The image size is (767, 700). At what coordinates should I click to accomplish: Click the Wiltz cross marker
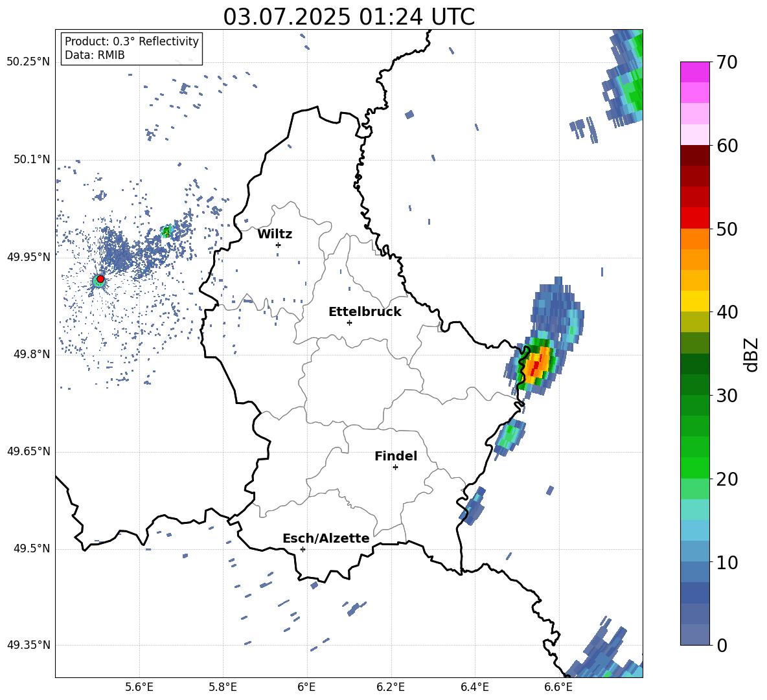tap(278, 245)
